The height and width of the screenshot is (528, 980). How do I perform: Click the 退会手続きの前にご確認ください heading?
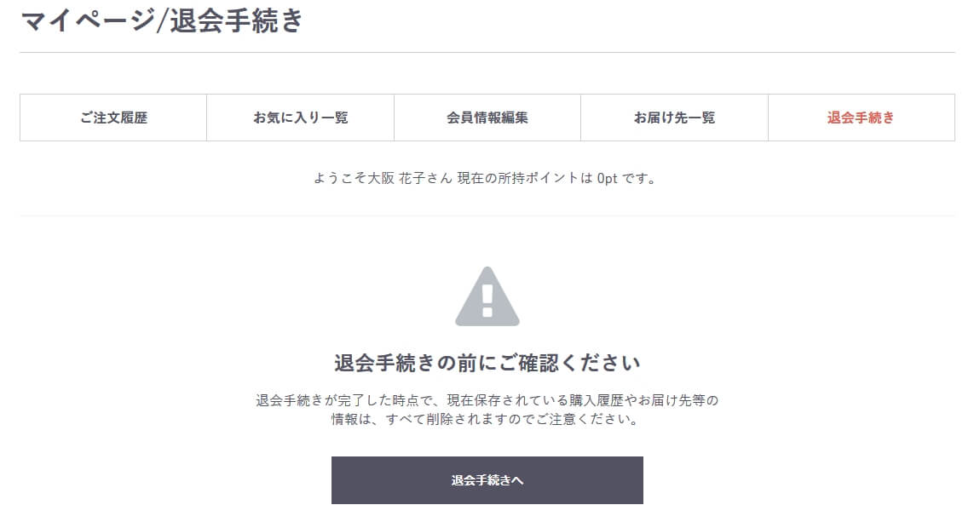point(487,363)
